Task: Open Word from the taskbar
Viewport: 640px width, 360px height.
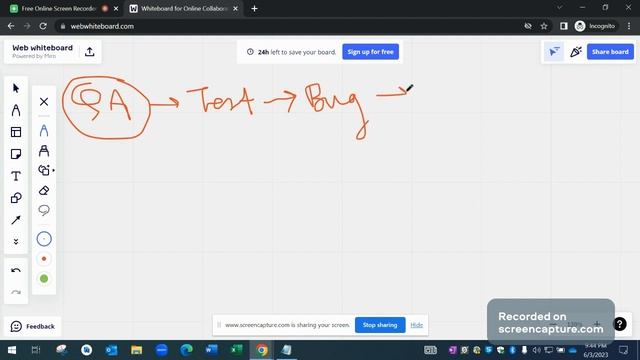Action: tap(211, 350)
